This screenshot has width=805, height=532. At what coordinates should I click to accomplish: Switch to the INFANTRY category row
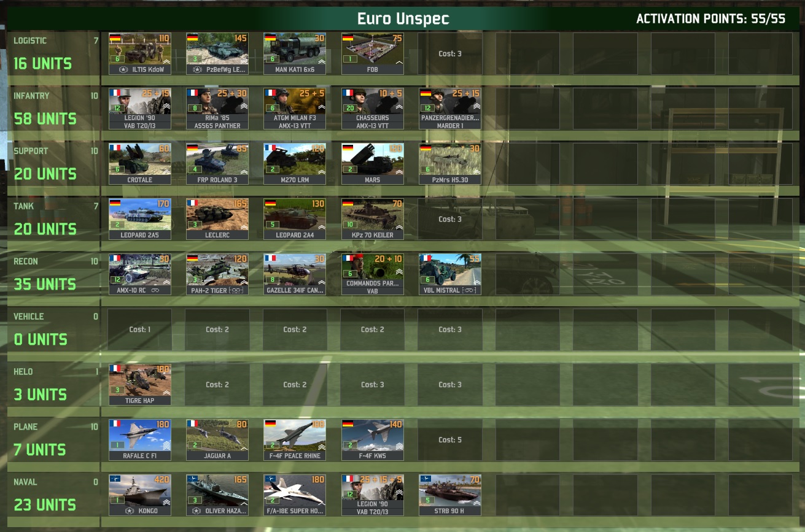coord(49,107)
